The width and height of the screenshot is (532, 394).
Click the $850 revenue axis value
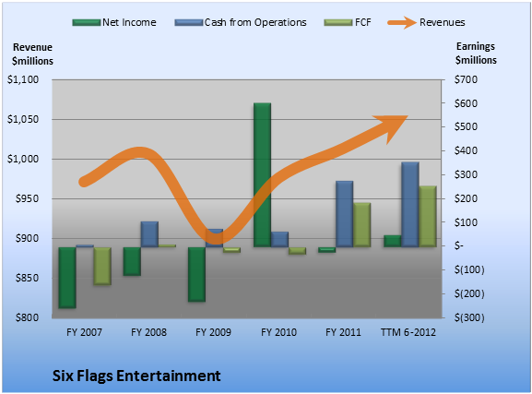pos(27,278)
